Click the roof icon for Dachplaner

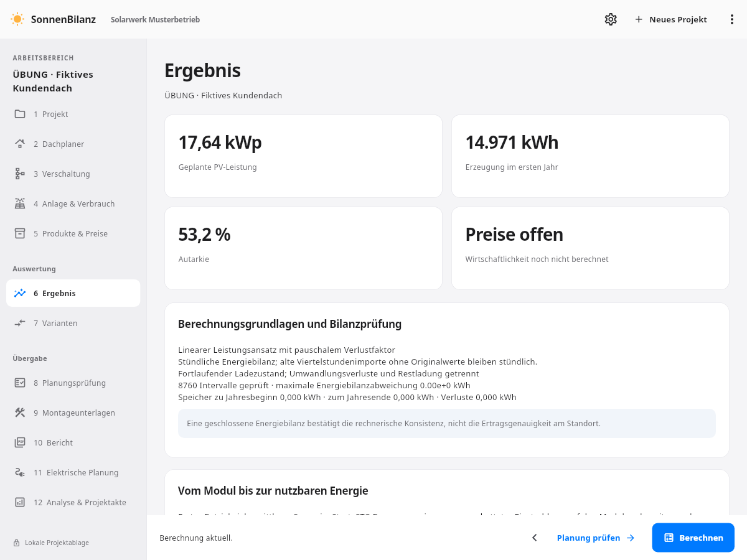pos(20,144)
